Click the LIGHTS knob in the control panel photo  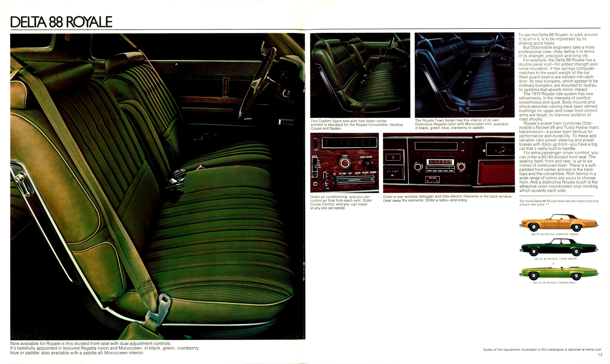tap(345, 163)
